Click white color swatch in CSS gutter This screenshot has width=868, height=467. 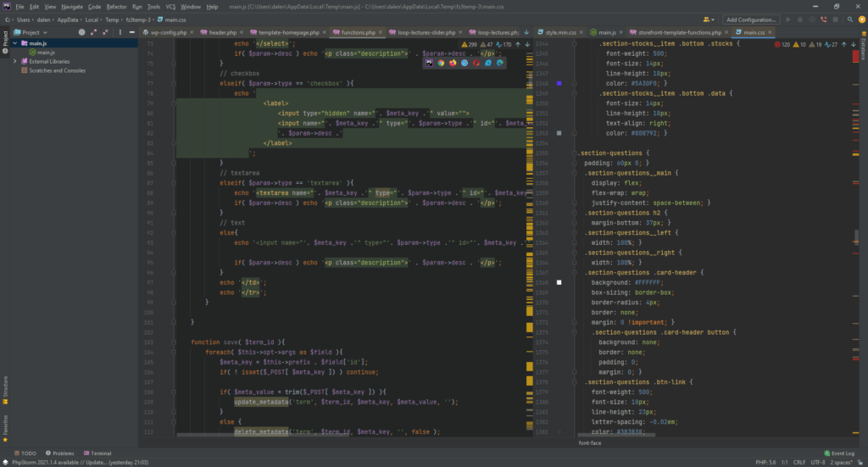558,281
